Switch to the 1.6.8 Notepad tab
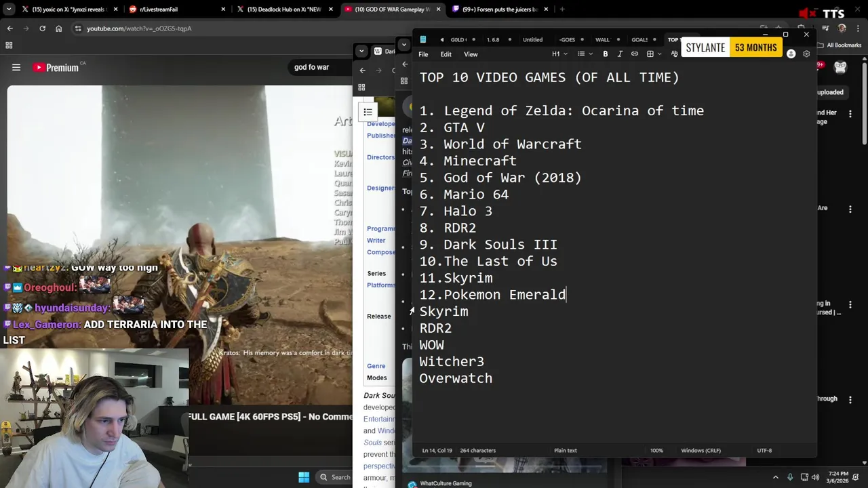868x488 pixels. click(493, 39)
